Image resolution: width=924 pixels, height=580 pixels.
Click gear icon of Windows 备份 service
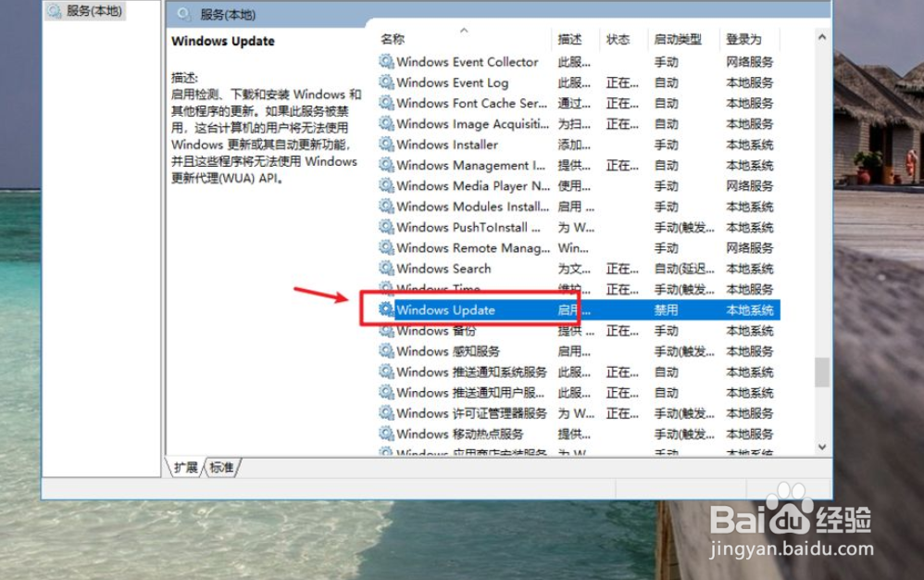coord(386,330)
